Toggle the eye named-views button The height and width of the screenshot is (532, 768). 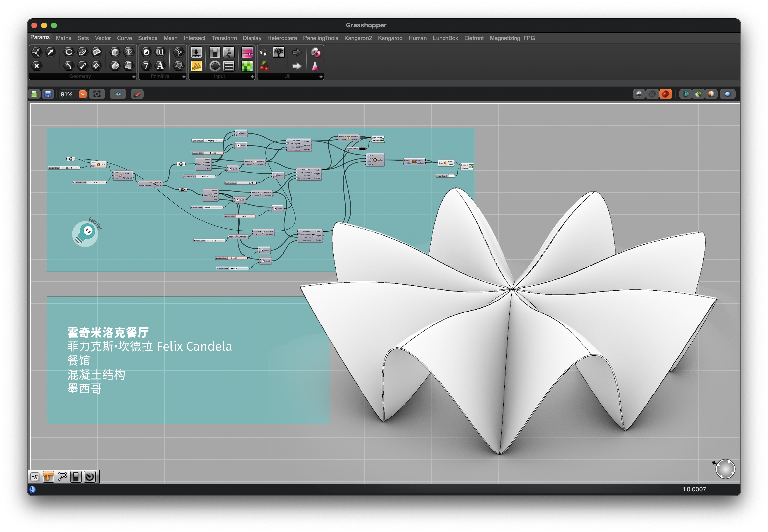click(118, 94)
